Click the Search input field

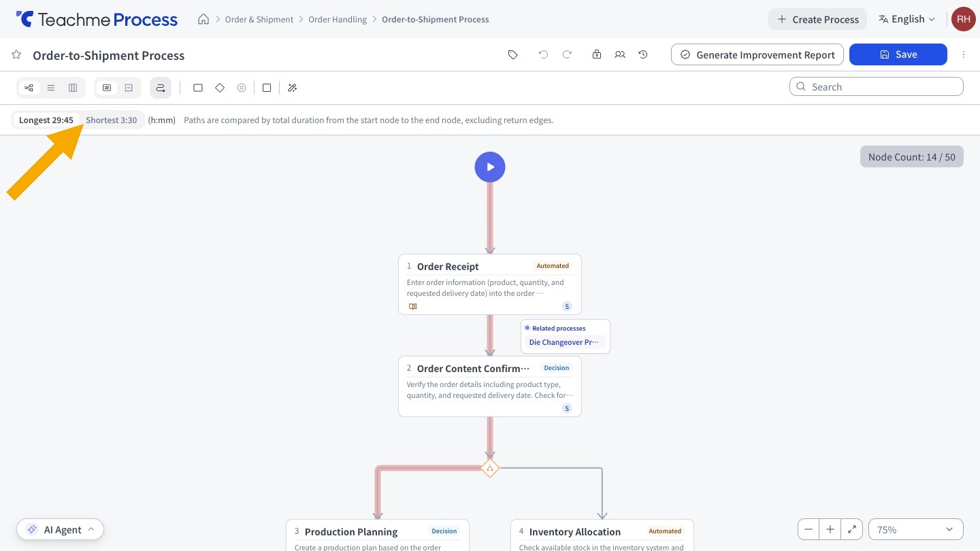pyautogui.click(x=877, y=87)
